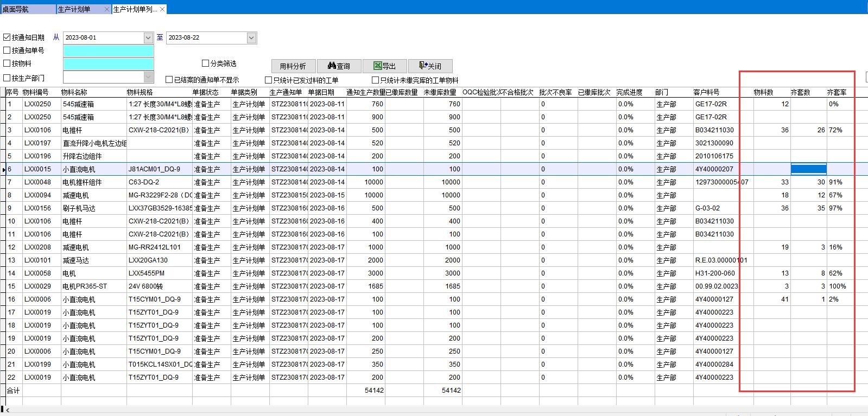Open the start date 2023-08-01 dropdown
The image size is (868, 416).
pyautogui.click(x=148, y=38)
